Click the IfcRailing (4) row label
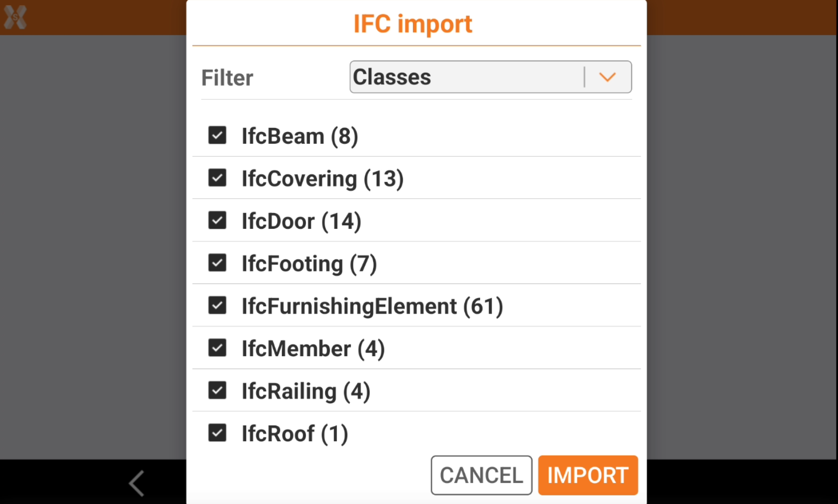838x504 pixels. pos(306,391)
